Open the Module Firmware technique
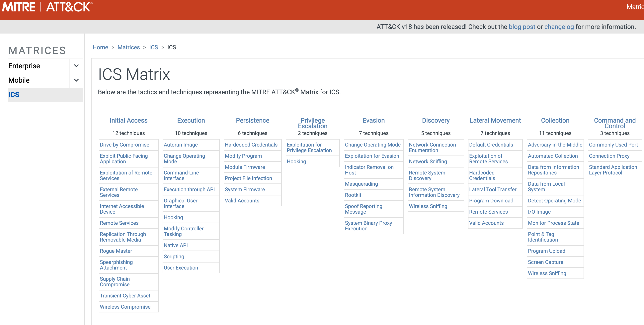Screen dimensions: 644x325 245,167
